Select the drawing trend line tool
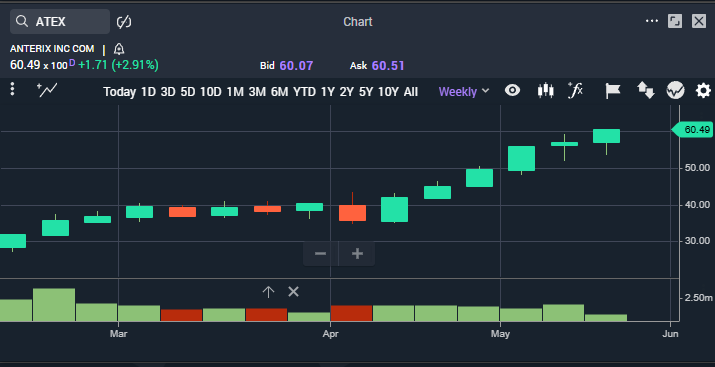Image resolution: width=715 pixels, height=367 pixels. click(47, 90)
